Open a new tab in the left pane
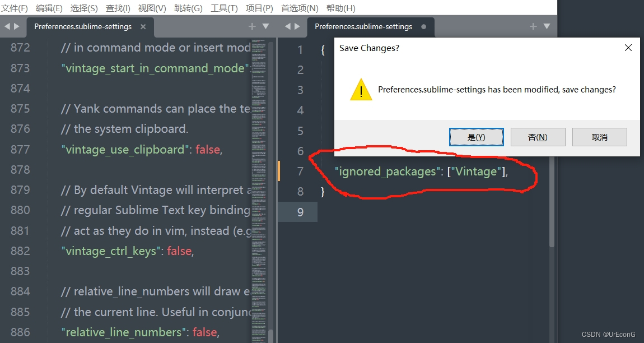644x343 pixels. [251, 26]
